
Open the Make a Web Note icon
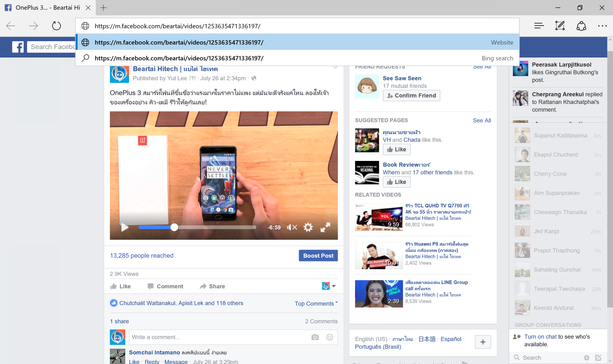[560, 26]
